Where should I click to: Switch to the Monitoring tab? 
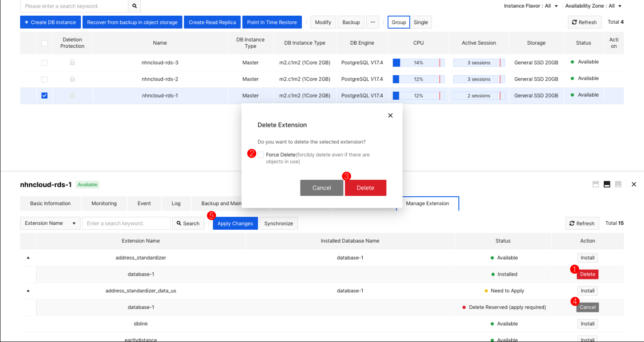point(104,203)
